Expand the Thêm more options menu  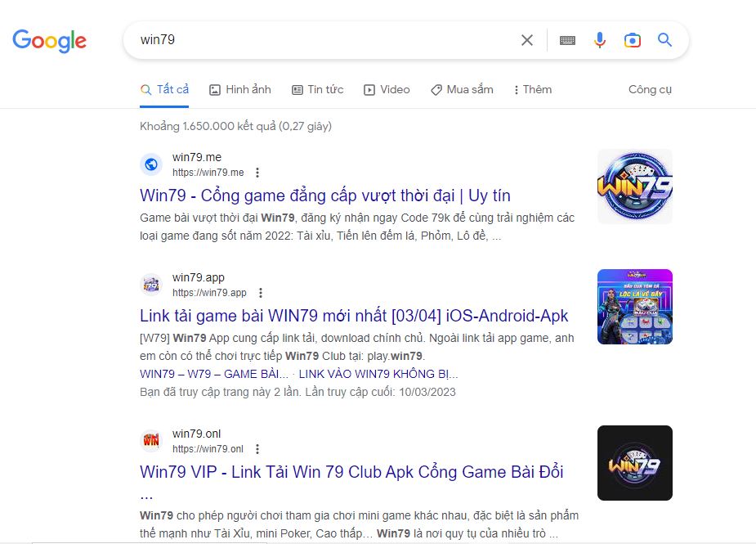pyautogui.click(x=532, y=89)
